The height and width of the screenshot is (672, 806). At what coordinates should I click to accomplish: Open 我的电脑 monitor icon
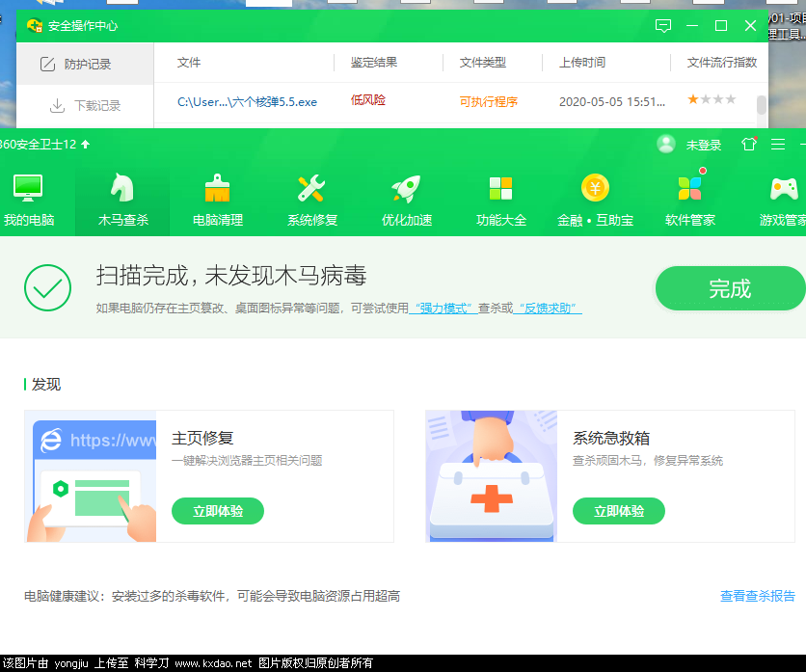click(x=28, y=188)
